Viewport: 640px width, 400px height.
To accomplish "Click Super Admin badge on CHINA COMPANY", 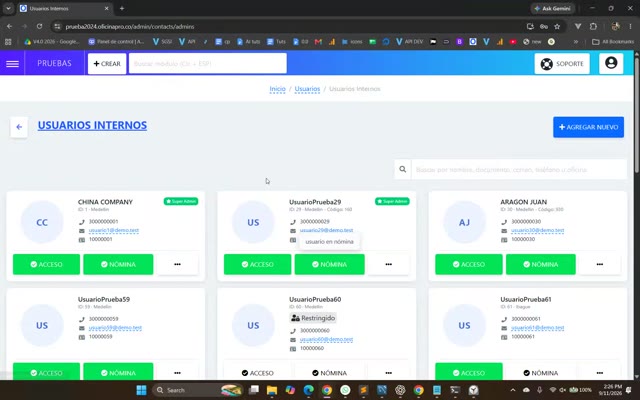I will click(181, 201).
